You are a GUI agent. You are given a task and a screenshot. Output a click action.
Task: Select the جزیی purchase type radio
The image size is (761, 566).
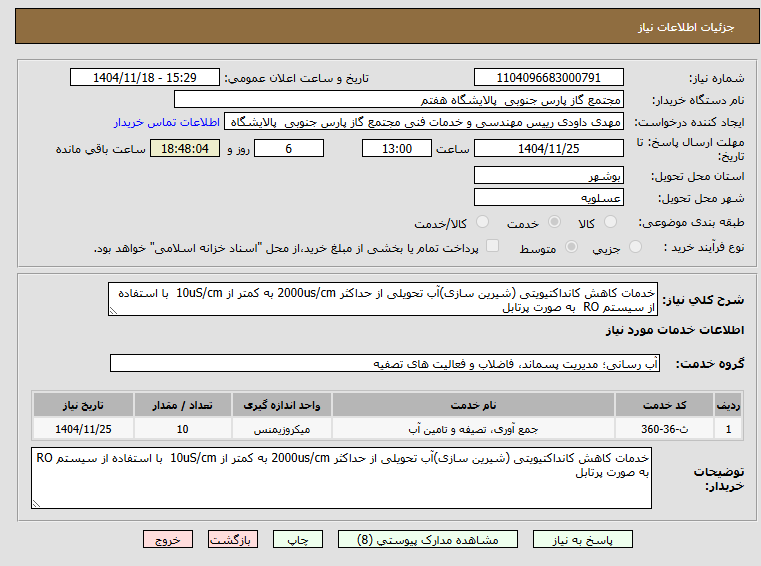635,247
